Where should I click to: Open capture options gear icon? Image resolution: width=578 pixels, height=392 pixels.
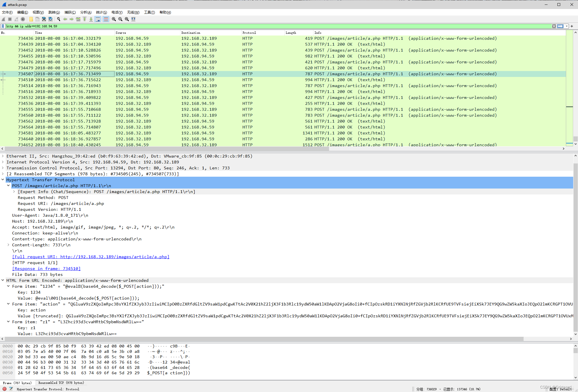[23, 19]
